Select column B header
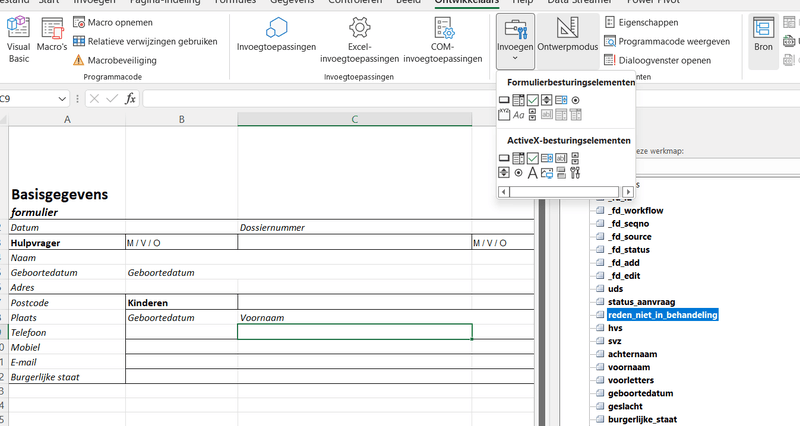Screen dimensions: 800x426 point(182,119)
